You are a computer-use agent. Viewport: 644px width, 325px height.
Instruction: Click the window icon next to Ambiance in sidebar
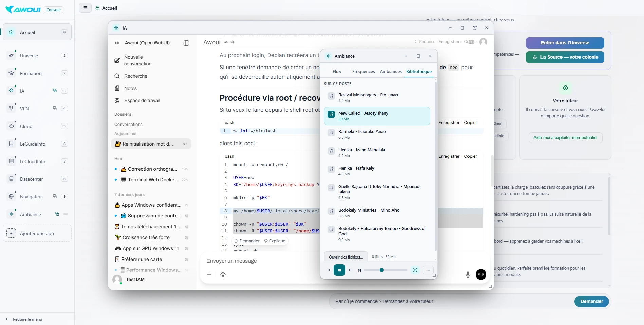tap(57, 214)
